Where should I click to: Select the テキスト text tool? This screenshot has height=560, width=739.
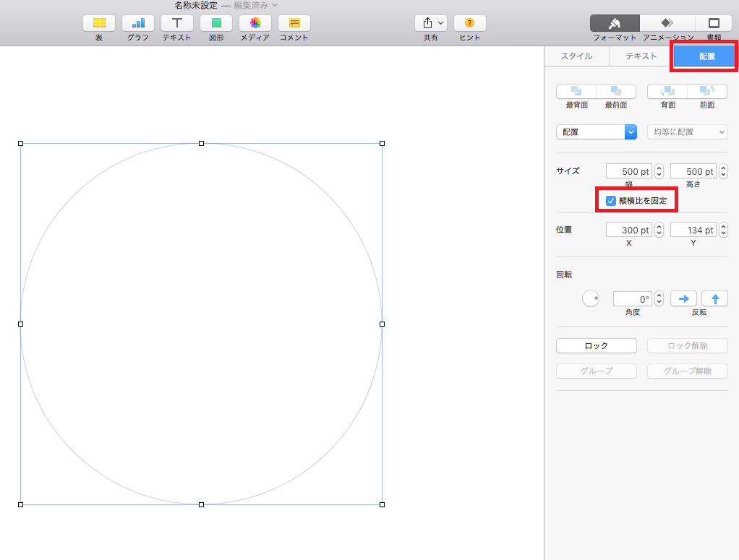(176, 23)
